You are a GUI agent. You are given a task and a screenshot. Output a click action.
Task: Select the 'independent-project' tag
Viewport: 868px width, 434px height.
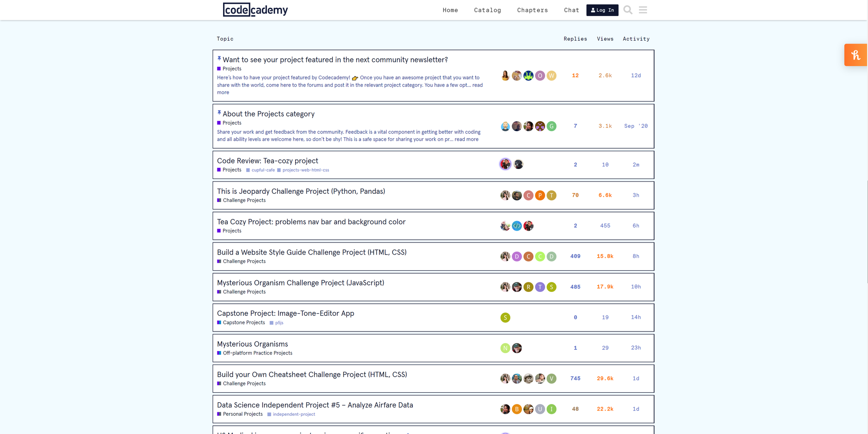[x=291, y=414]
